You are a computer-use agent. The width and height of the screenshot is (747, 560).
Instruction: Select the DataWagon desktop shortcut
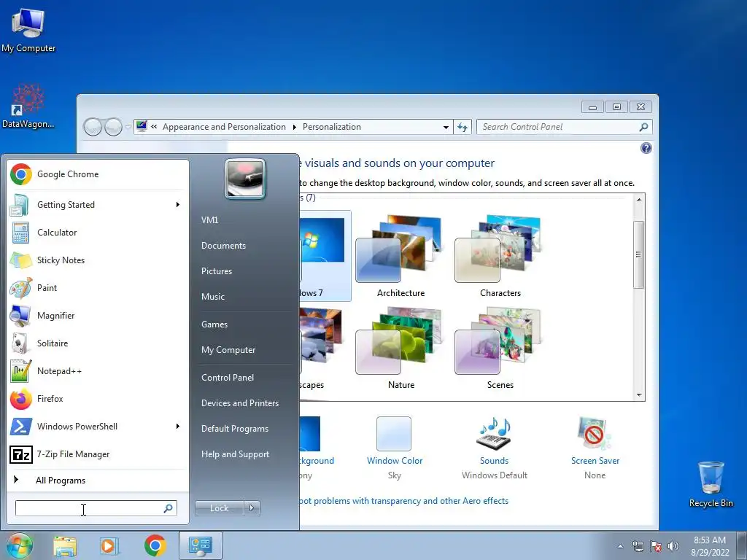click(x=28, y=106)
